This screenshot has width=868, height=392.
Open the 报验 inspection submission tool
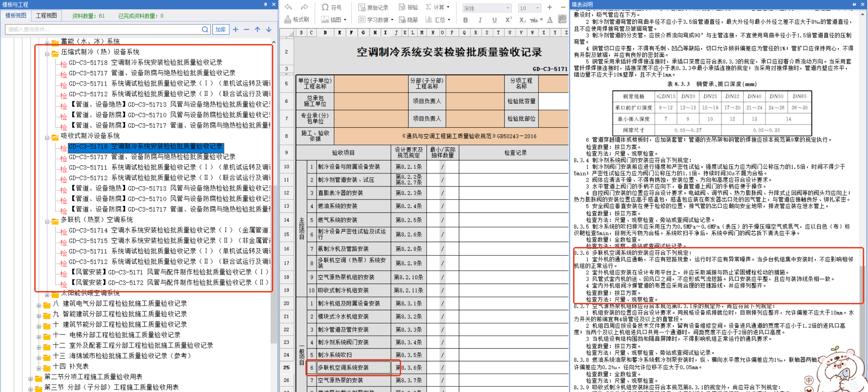pyautogui.click(x=408, y=7)
